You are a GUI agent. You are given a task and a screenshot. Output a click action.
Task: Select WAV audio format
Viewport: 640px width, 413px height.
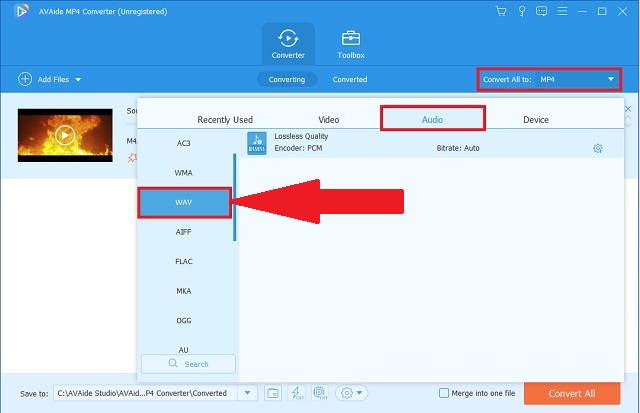pyautogui.click(x=184, y=202)
